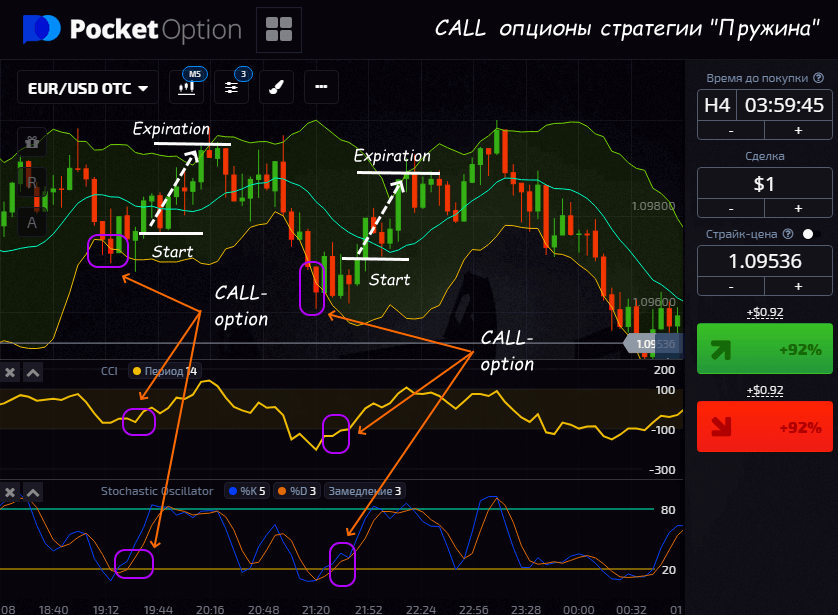Click the strike price 1.09536 field
The image size is (838, 615).
[x=765, y=262]
